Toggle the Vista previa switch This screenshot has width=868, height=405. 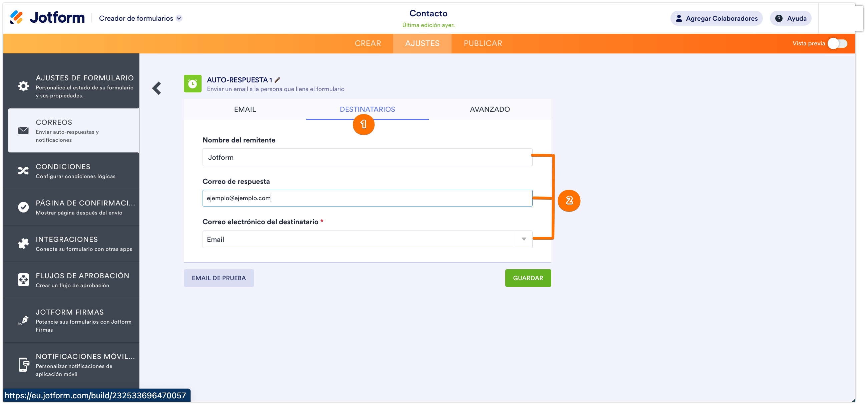[x=837, y=43]
